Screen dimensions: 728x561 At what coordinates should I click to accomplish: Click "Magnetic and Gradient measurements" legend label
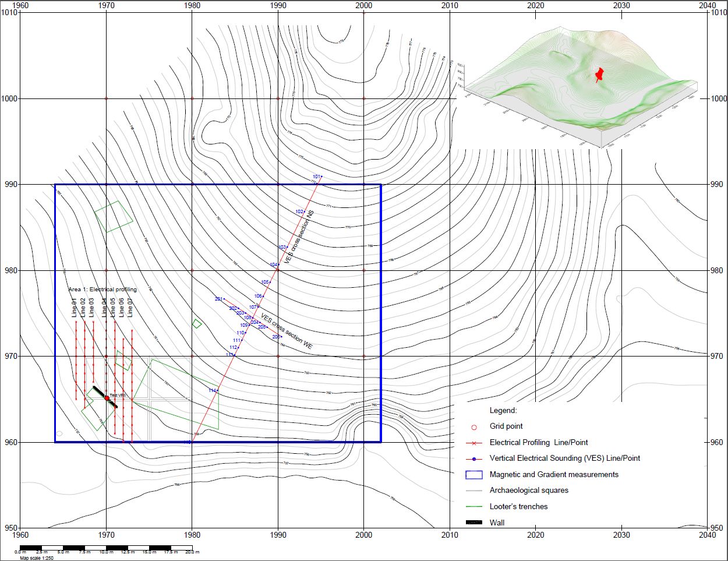554,475
